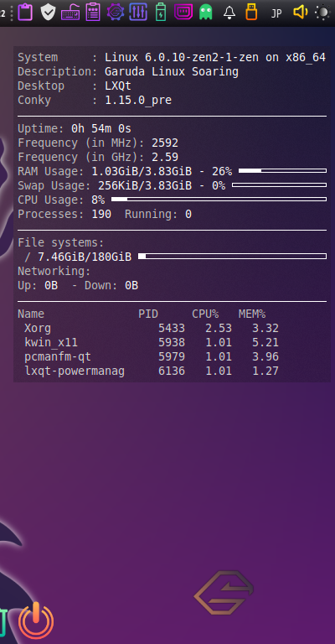The image size is (335, 644).
Task: Click PID '6136' of lxqt-powermanag
Action: coord(172,371)
